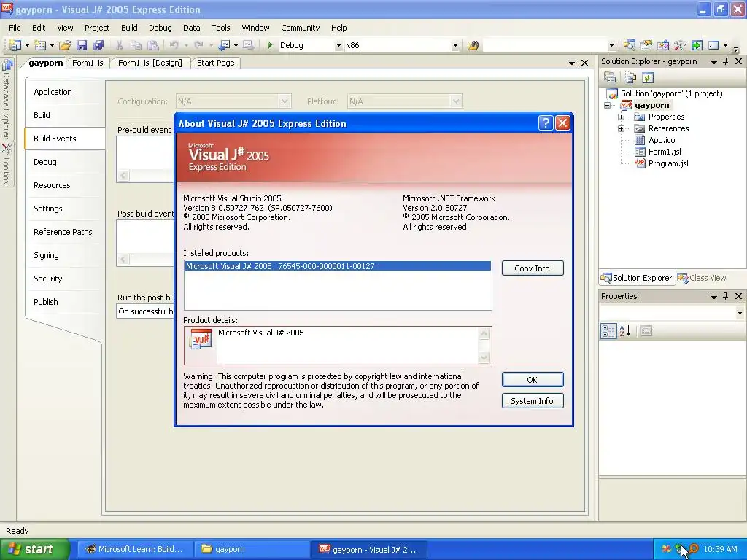Select the Resources page in project properties

(52, 185)
